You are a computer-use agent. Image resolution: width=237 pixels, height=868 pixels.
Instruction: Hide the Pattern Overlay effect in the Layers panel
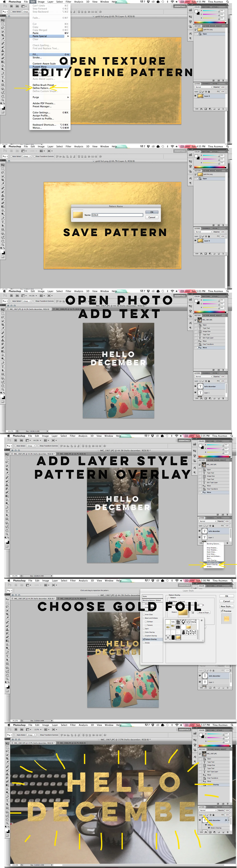(209, 828)
